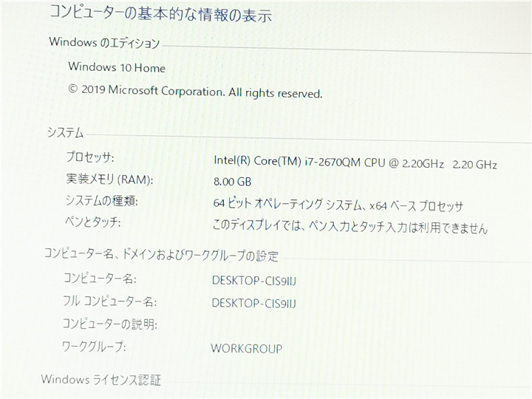Click the ペンとタッチ label
532x399 pixels.
pos(93,222)
